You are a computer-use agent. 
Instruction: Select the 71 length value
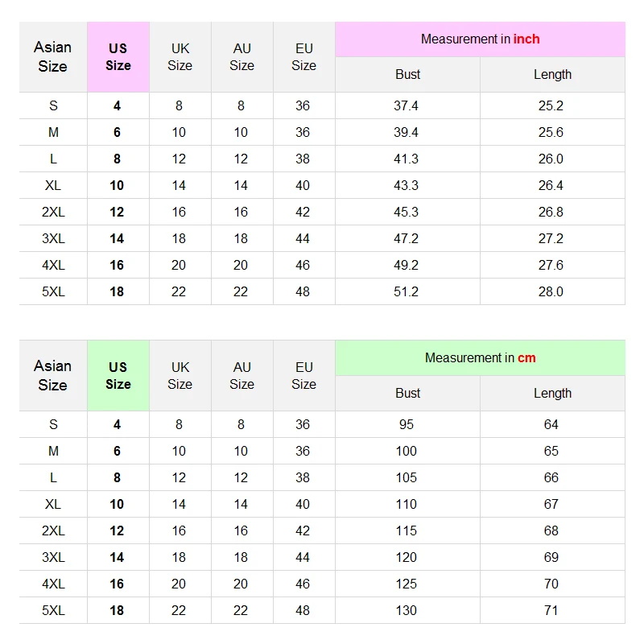pyautogui.click(x=551, y=610)
